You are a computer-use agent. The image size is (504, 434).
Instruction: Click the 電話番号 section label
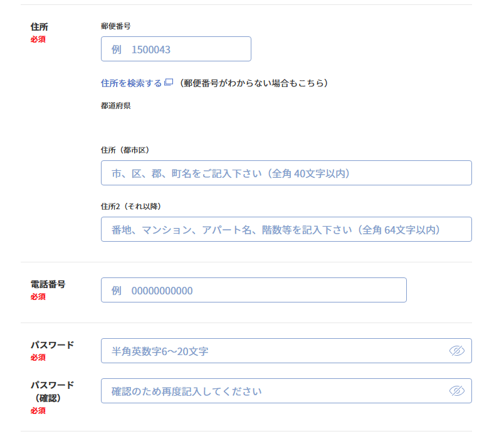48,283
